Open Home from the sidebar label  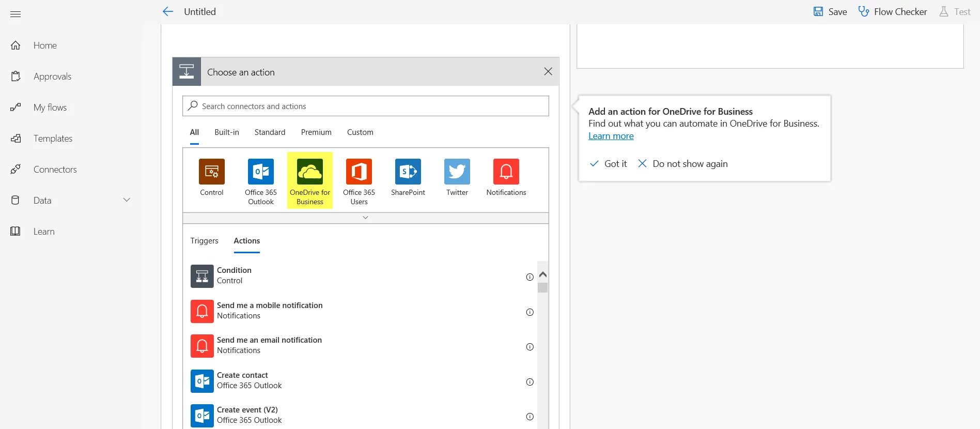tap(45, 45)
